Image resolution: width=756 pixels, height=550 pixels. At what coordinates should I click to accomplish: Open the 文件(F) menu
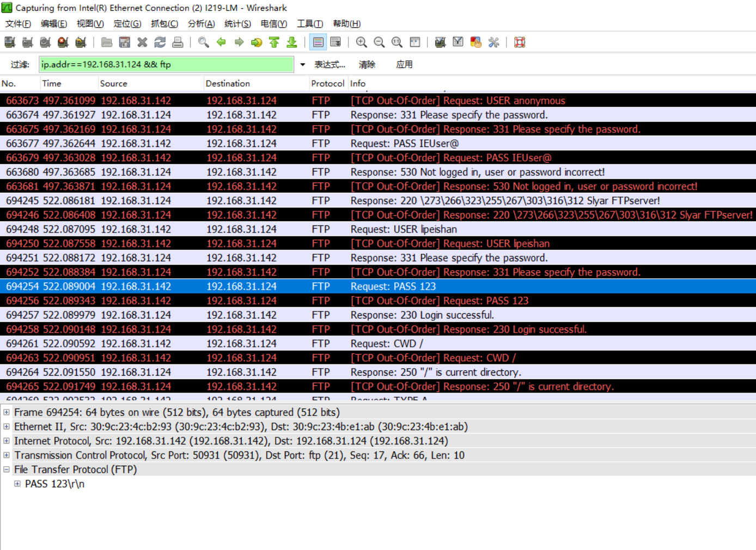click(18, 23)
